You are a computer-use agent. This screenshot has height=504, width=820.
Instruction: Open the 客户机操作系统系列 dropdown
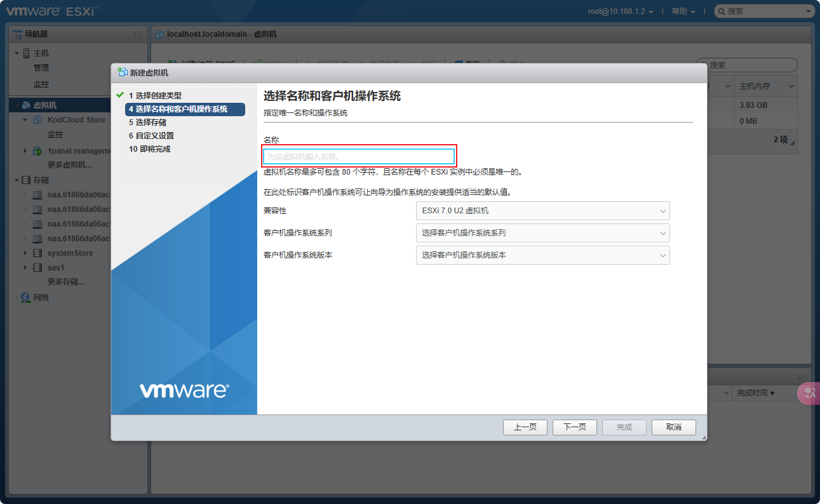(x=542, y=233)
